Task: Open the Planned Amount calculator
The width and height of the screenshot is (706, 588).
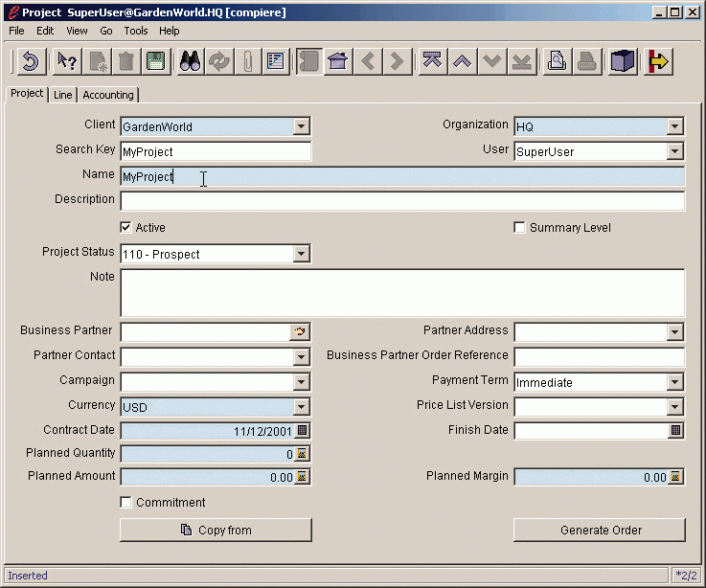Action: pos(302,477)
